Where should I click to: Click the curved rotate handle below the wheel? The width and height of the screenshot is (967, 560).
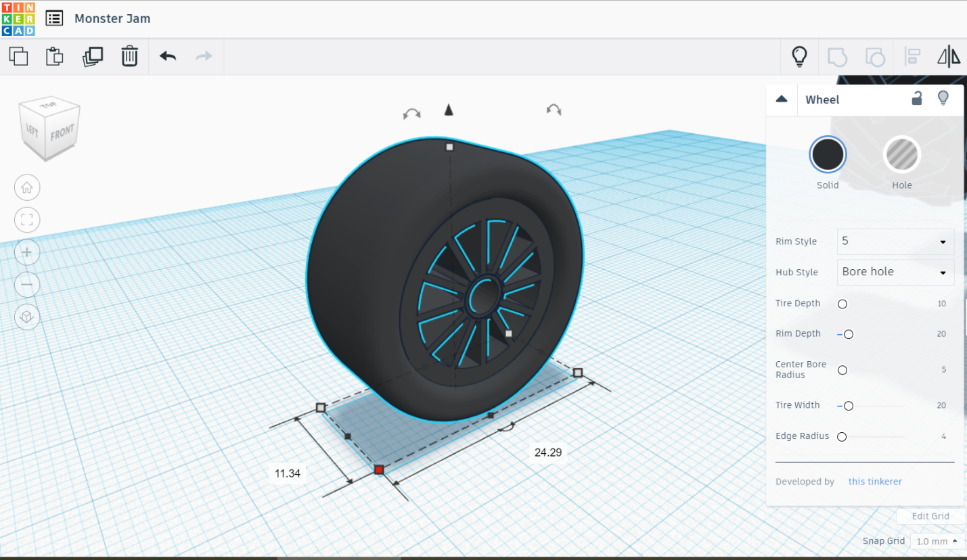[508, 426]
